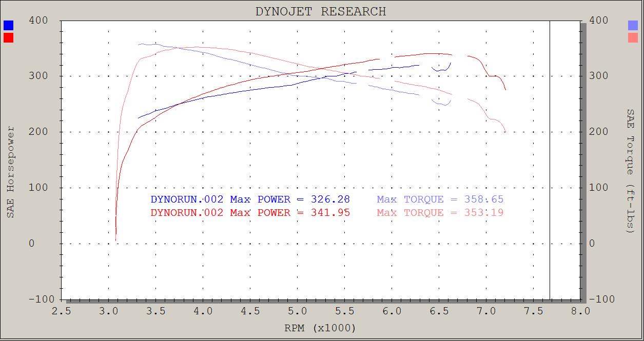This screenshot has width=644, height=341.
Task: Click the dark blue horsepower legend swatch
Action: pyautogui.click(x=8, y=25)
